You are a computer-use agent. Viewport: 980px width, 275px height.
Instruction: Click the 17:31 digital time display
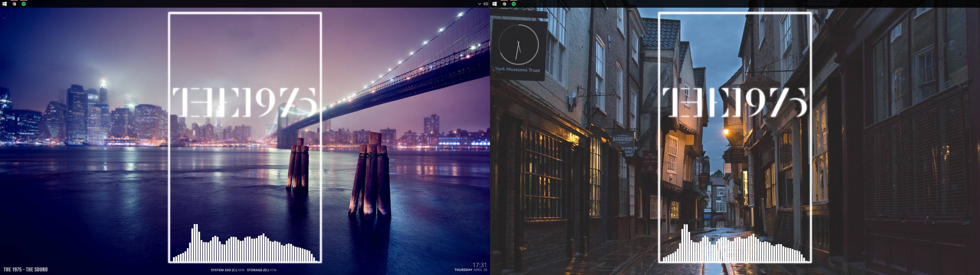tap(479, 265)
